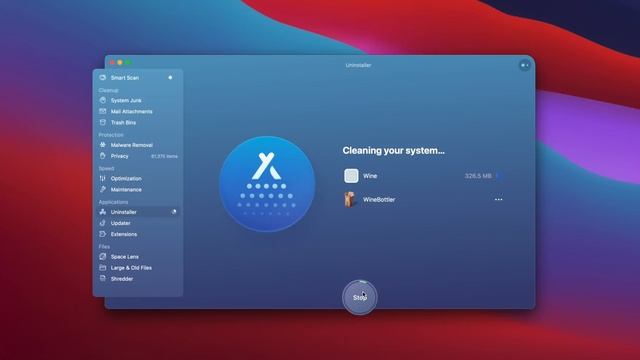The height and width of the screenshot is (360, 640).
Task: Click the Smart Scan status dot
Action: pos(170,78)
